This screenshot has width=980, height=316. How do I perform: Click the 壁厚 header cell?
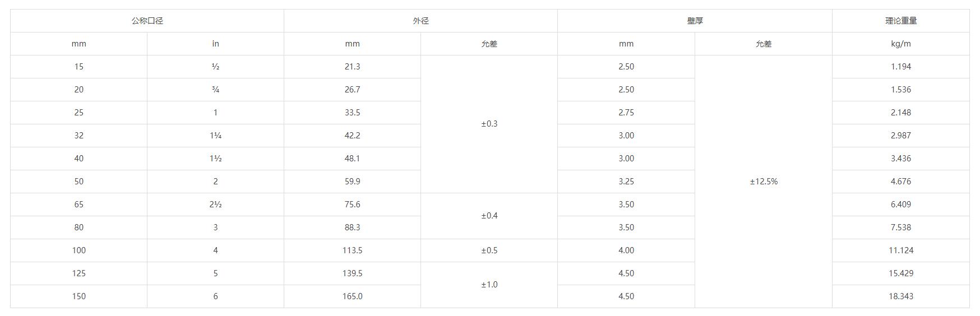695,21
